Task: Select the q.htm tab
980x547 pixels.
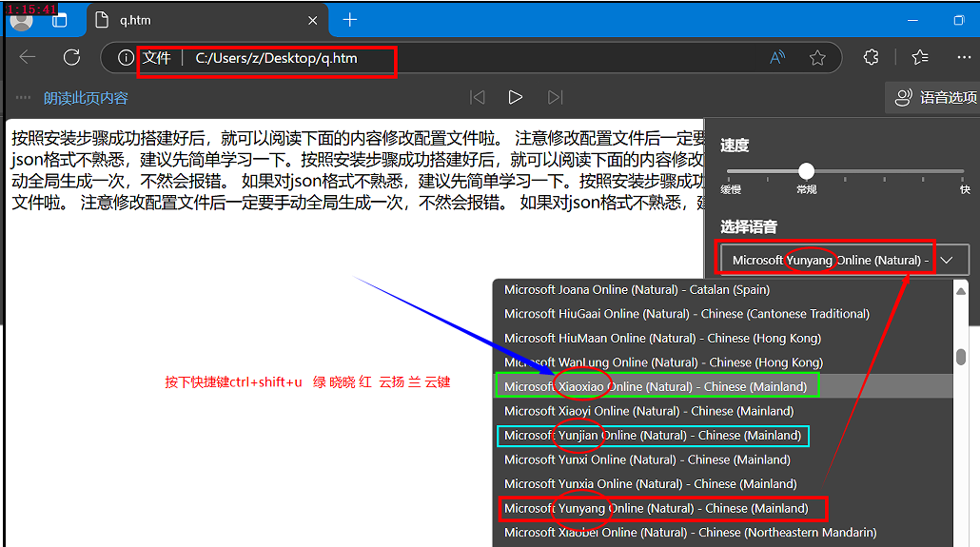Action: (x=206, y=21)
